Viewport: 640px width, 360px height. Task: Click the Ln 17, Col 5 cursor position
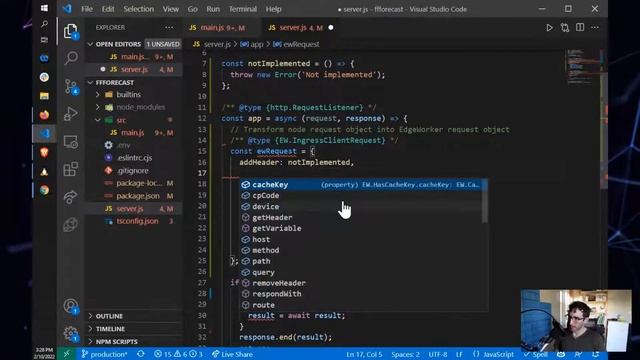tap(364, 354)
